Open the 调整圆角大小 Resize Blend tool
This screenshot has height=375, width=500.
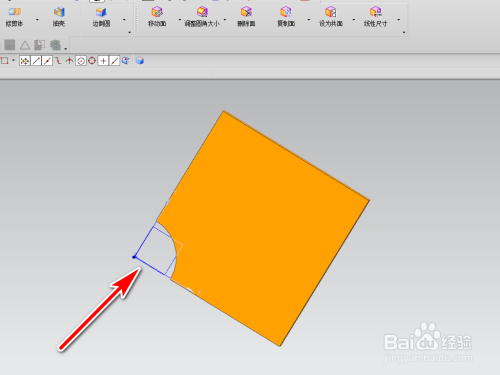pyautogui.click(x=202, y=17)
